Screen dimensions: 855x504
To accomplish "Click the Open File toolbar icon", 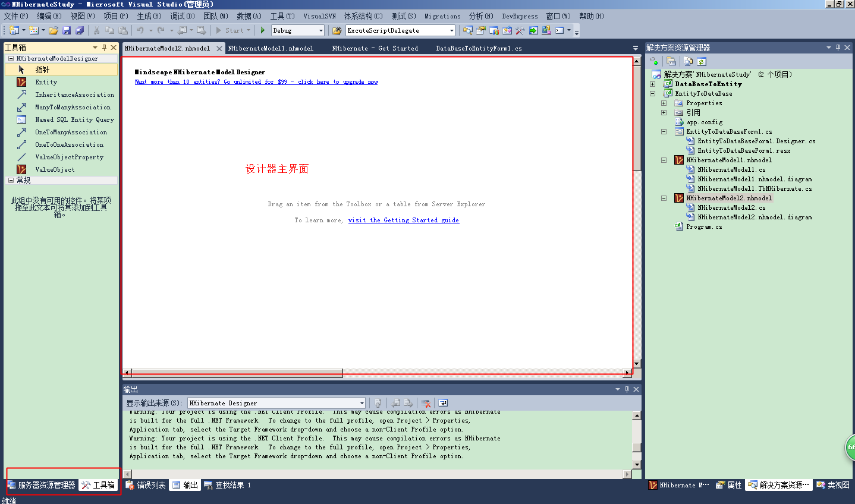I will click(x=54, y=30).
